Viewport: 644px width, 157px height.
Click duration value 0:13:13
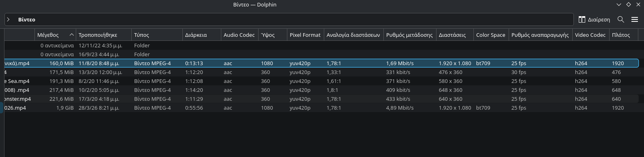pyautogui.click(x=194, y=63)
